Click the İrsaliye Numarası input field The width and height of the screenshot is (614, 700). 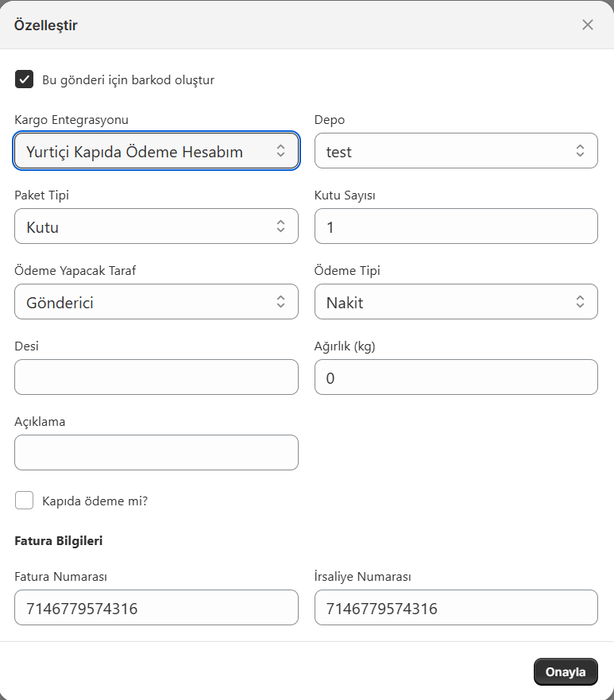click(456, 608)
